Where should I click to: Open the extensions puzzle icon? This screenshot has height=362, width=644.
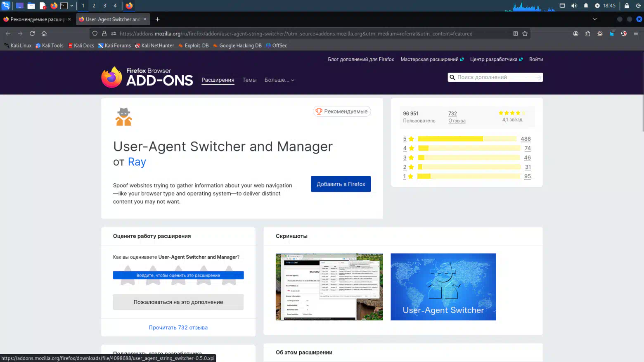tap(587, 34)
